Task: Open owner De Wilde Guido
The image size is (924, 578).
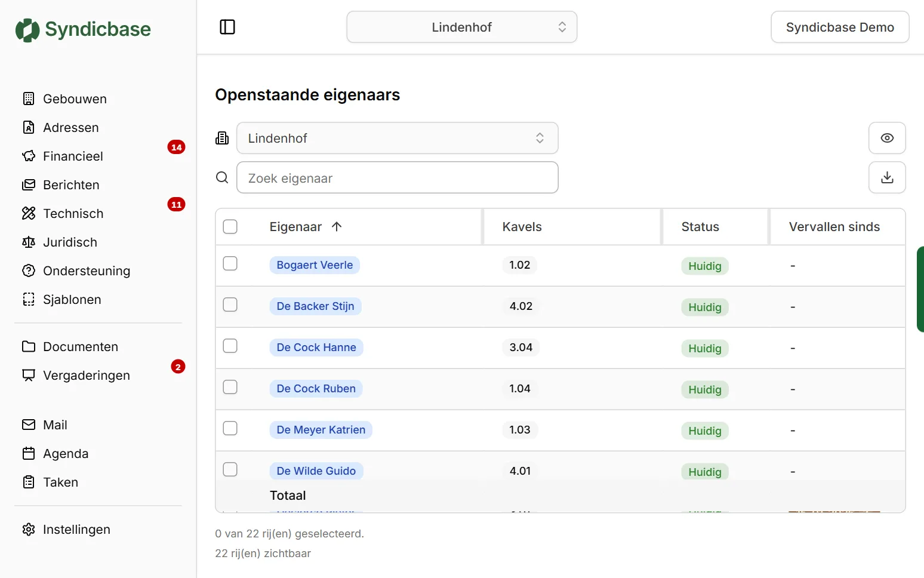Action: coord(316,471)
